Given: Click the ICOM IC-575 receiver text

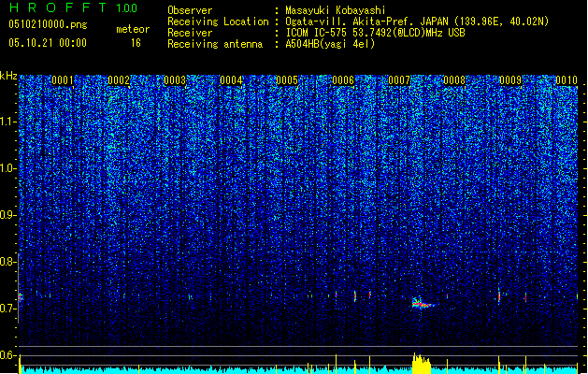Looking at the screenshot, I should tap(376, 33).
